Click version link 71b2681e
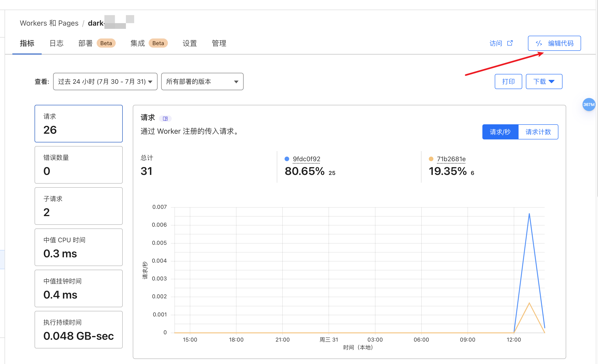The width and height of the screenshot is (598, 364). [x=451, y=159]
